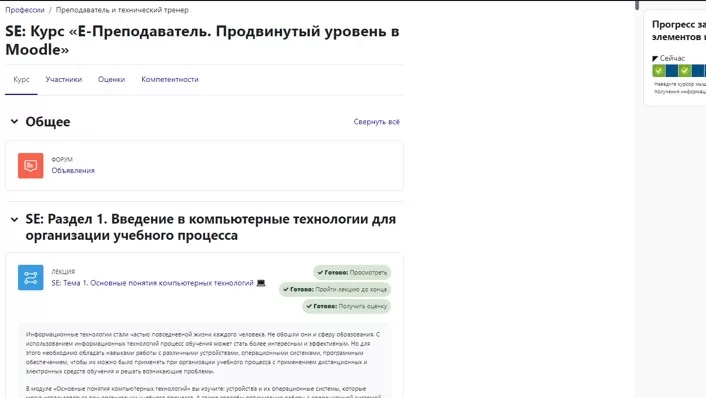Switch to the Курс tab
The height and width of the screenshot is (398, 706).
coord(21,79)
